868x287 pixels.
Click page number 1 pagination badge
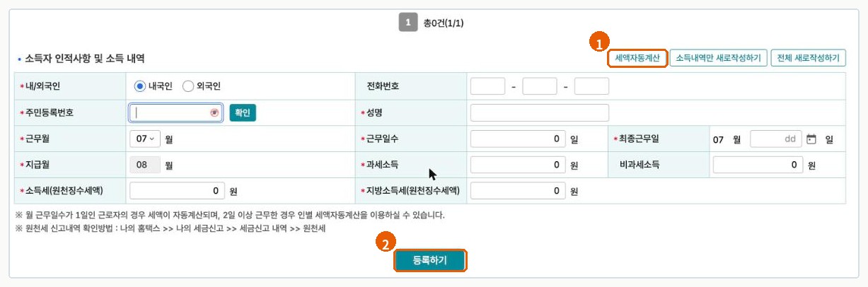pyautogui.click(x=408, y=23)
